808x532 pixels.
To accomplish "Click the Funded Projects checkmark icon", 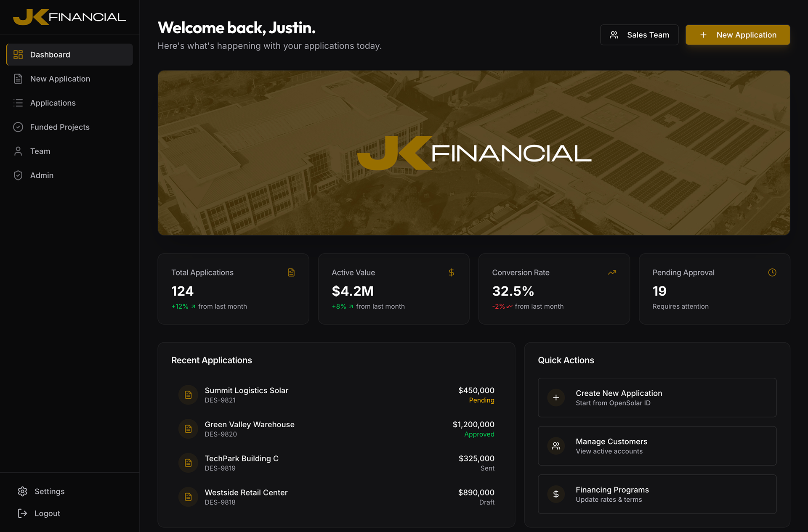I will point(18,127).
